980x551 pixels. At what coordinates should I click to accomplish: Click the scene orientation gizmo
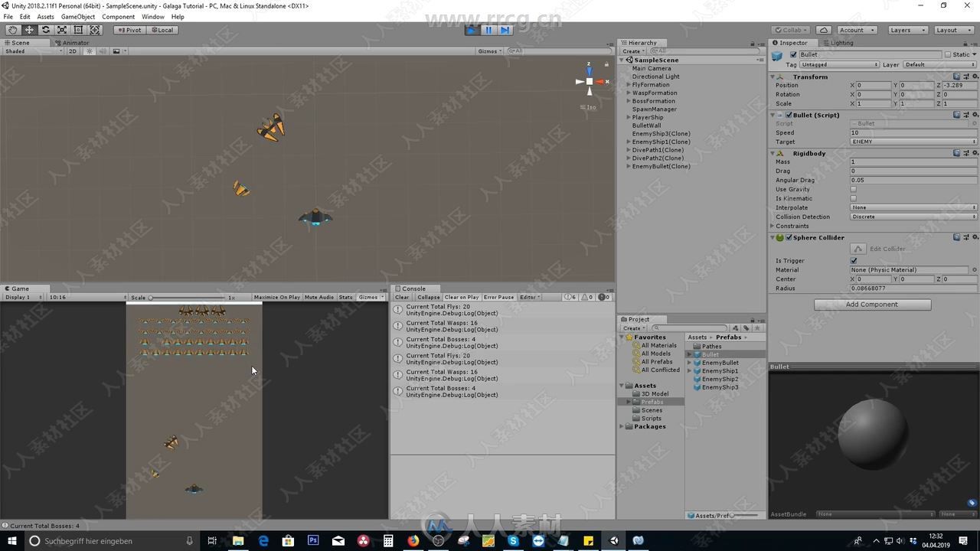click(589, 80)
